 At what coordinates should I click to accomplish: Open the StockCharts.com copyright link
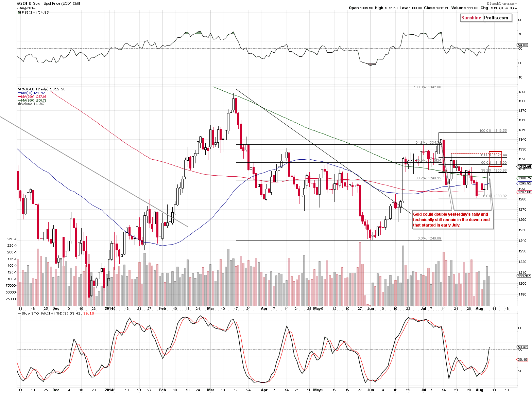(501, 4)
